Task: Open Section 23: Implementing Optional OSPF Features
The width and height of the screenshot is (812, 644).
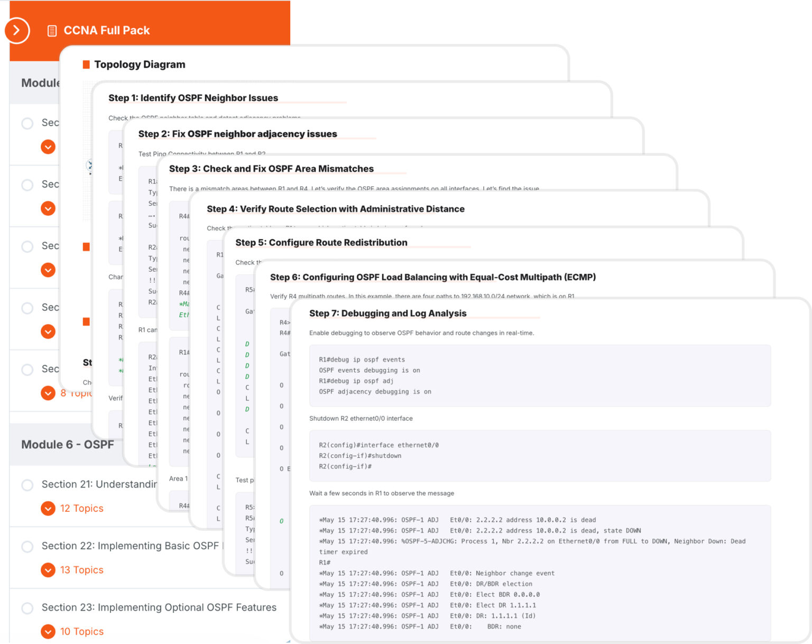Action: [159, 608]
